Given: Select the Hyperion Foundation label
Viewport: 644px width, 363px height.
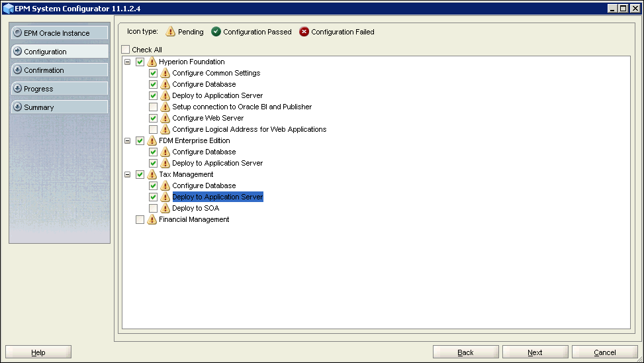Looking at the screenshot, I should click(192, 62).
